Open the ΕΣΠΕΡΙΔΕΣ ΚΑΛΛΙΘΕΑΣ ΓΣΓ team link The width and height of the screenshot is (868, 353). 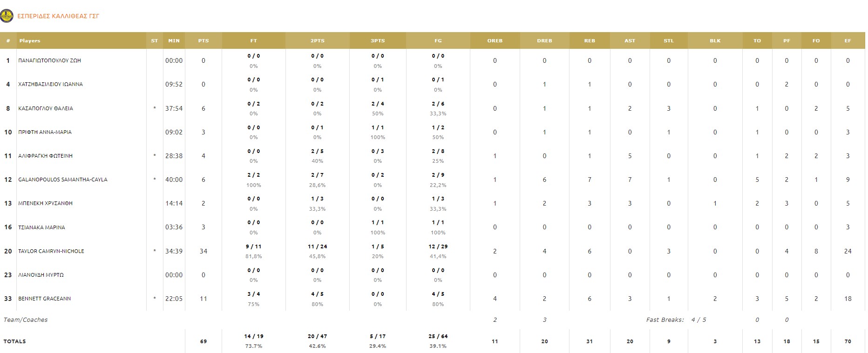[58, 16]
